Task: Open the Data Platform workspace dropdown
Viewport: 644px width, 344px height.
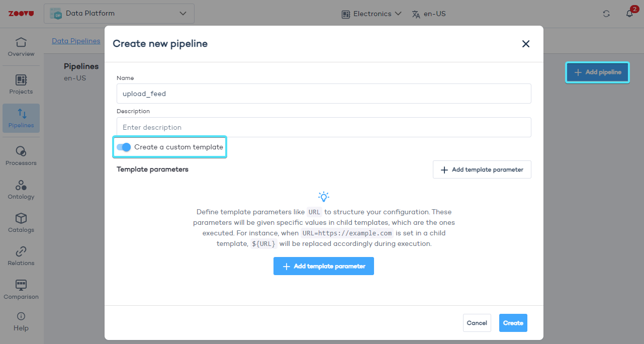Action: tap(119, 14)
